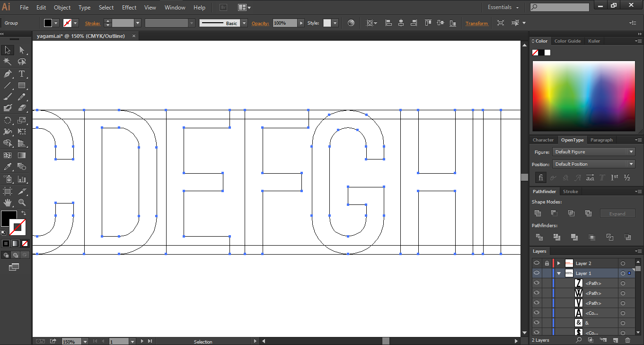Select the Direct Selection tool

pyautogui.click(x=22, y=50)
